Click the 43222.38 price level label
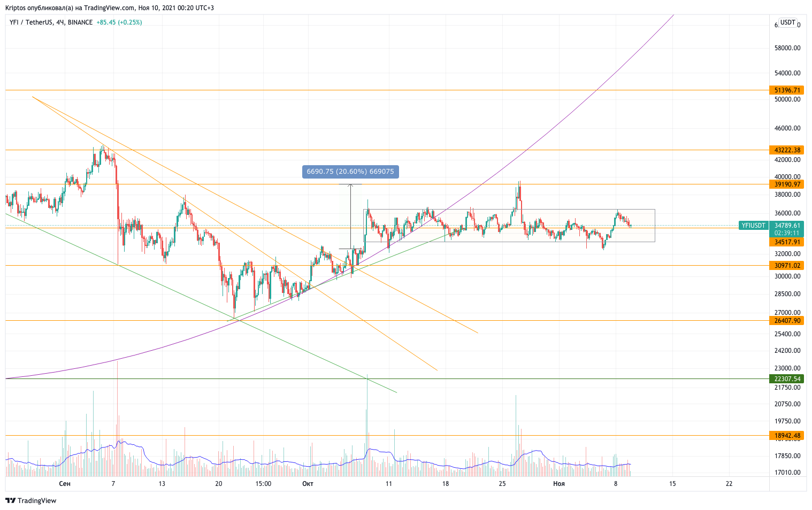The width and height of the screenshot is (812, 510). click(x=787, y=150)
